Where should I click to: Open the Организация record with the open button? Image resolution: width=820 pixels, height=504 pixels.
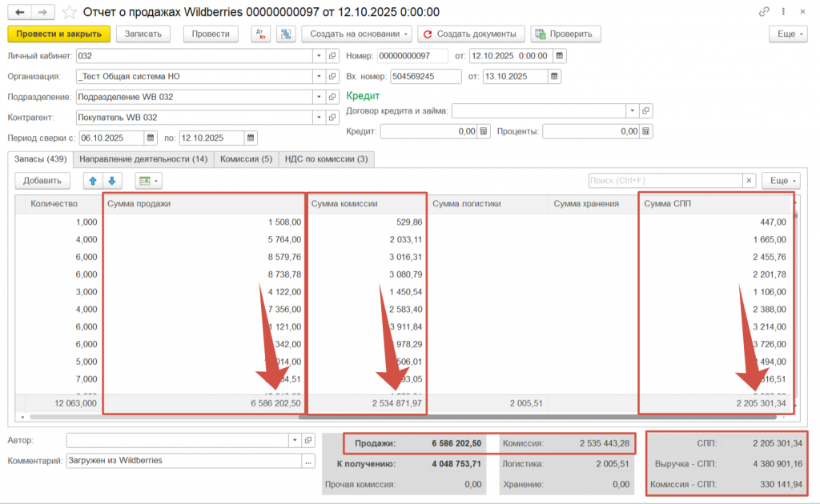tap(332, 76)
